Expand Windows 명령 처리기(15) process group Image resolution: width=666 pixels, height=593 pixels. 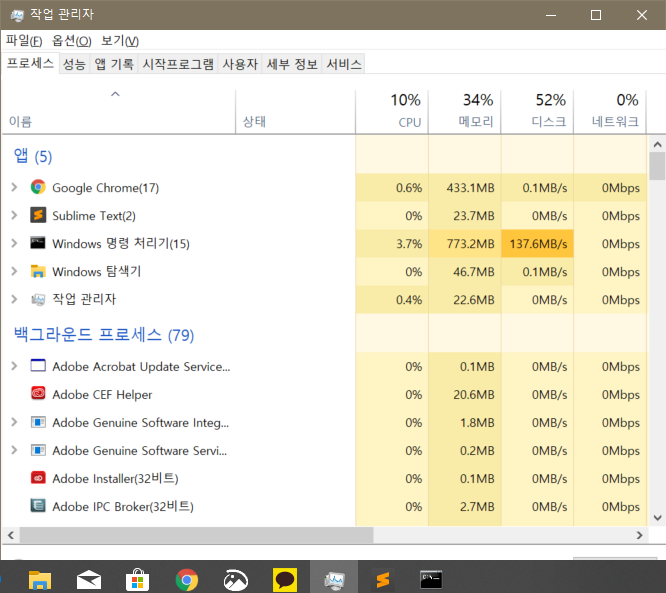pyautogui.click(x=14, y=243)
